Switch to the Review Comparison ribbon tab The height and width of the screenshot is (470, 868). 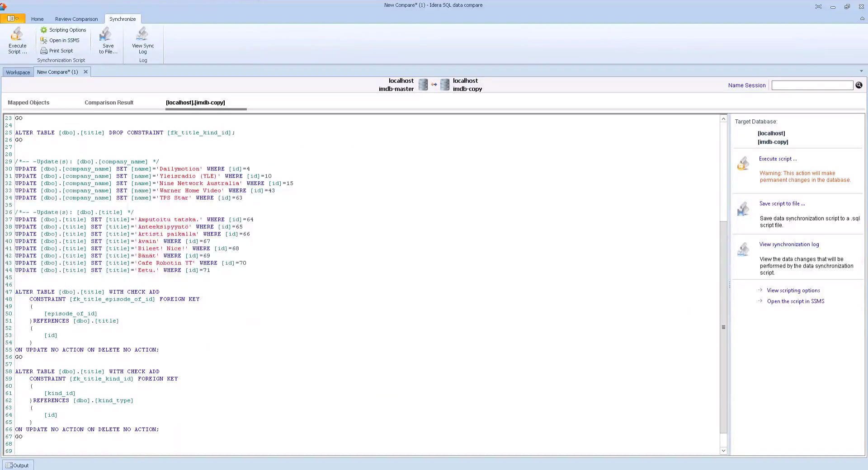point(76,19)
